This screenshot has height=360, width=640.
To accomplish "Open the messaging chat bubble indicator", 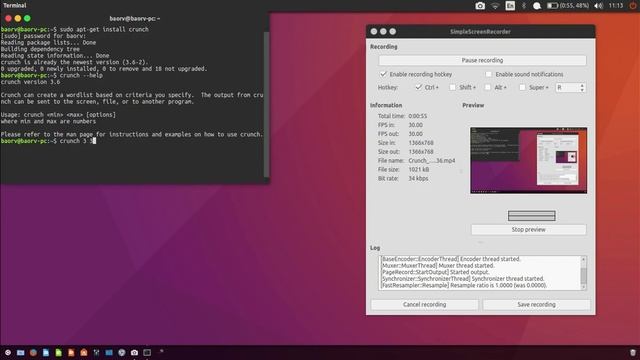I will click(537, 6).
